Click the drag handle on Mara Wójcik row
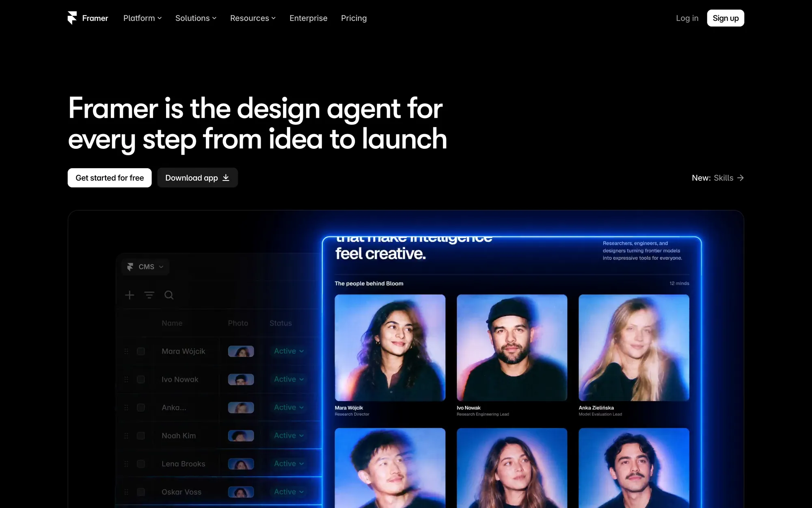Viewport: 812px width, 508px height. (x=126, y=351)
